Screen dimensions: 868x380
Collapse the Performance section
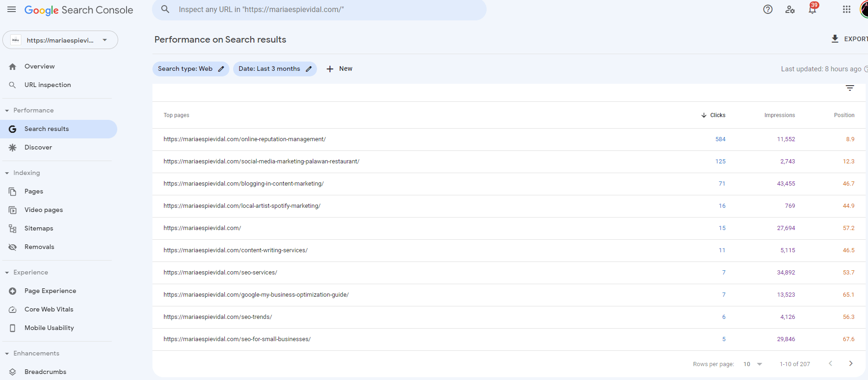tap(7, 111)
